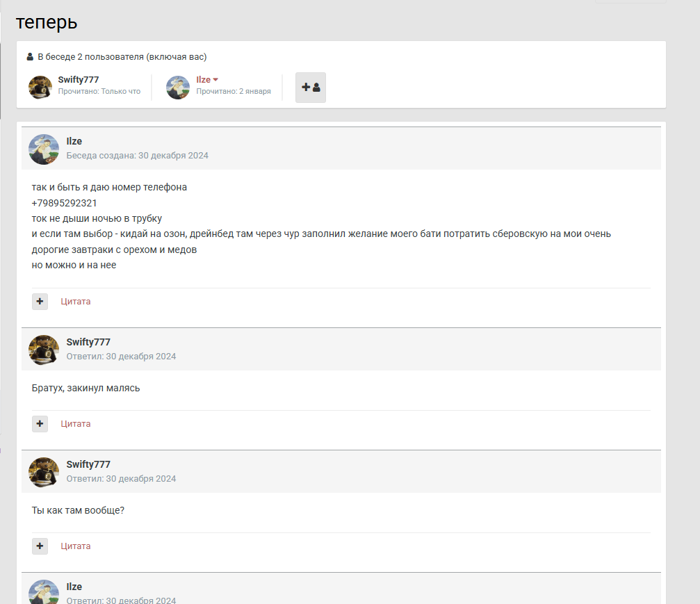
Task: Click "Цитата" under Ilze's phone number message
Action: pyautogui.click(x=76, y=302)
